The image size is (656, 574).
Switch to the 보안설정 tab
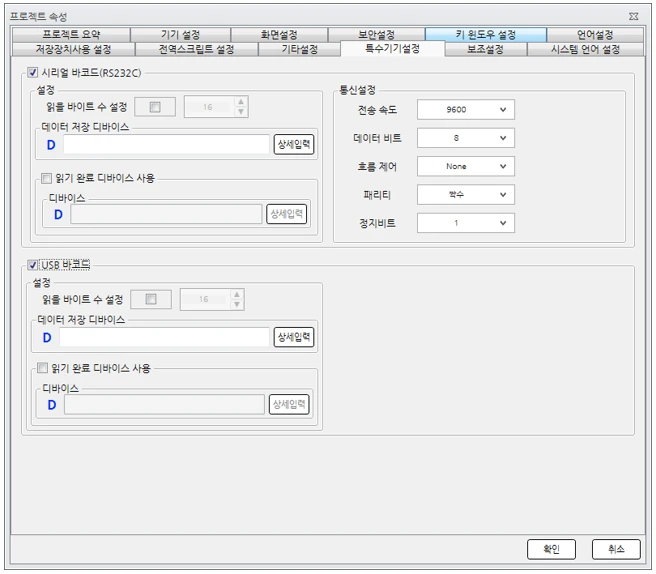377,35
